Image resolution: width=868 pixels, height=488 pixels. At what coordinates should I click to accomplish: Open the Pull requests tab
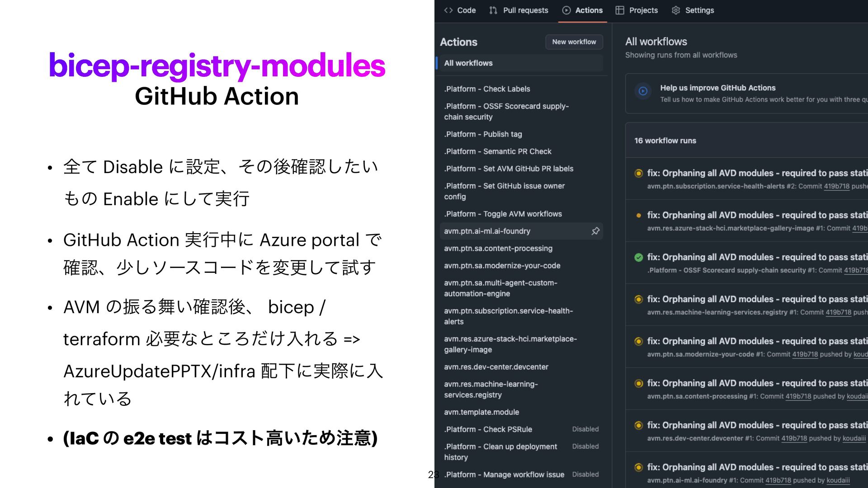pyautogui.click(x=519, y=10)
